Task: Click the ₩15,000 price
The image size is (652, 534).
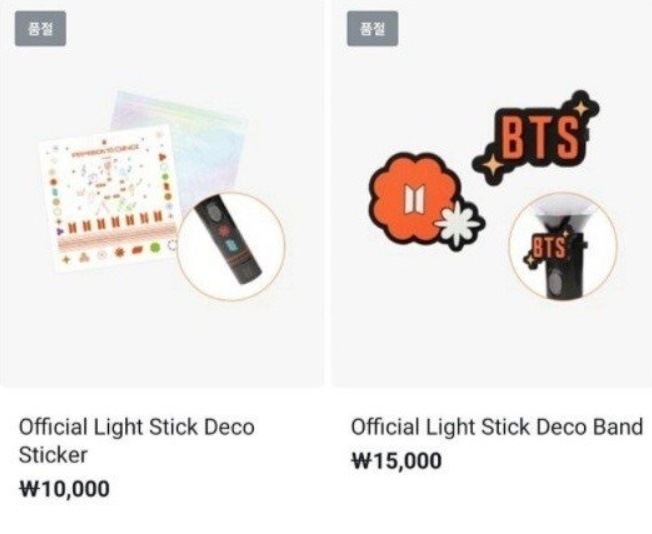Action: [397, 461]
